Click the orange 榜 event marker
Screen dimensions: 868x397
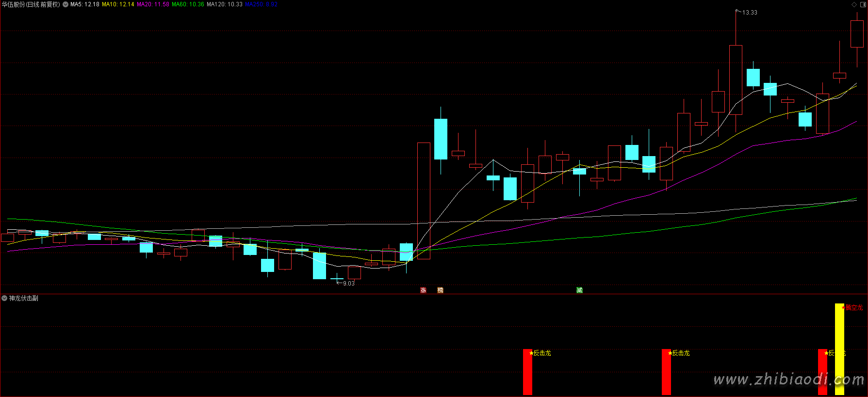[x=440, y=290]
